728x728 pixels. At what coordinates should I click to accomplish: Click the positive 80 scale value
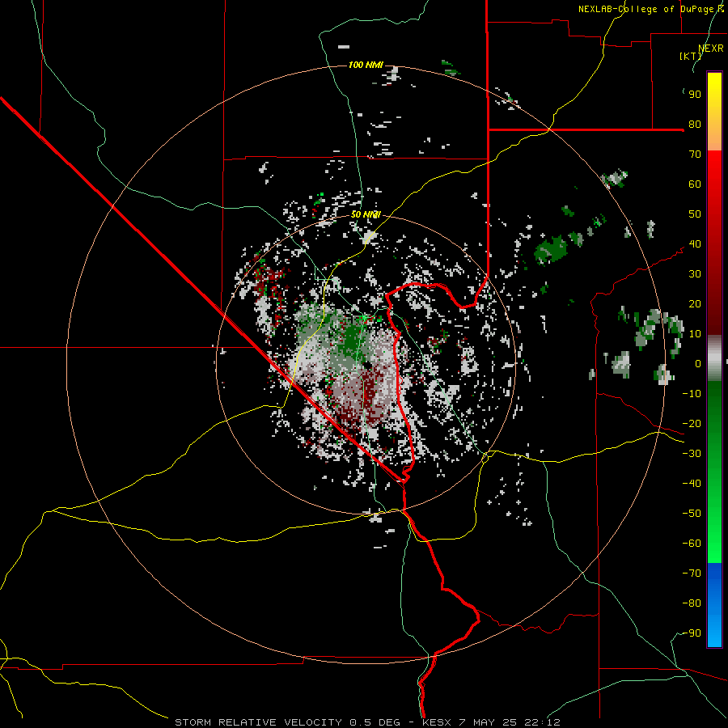pos(695,125)
